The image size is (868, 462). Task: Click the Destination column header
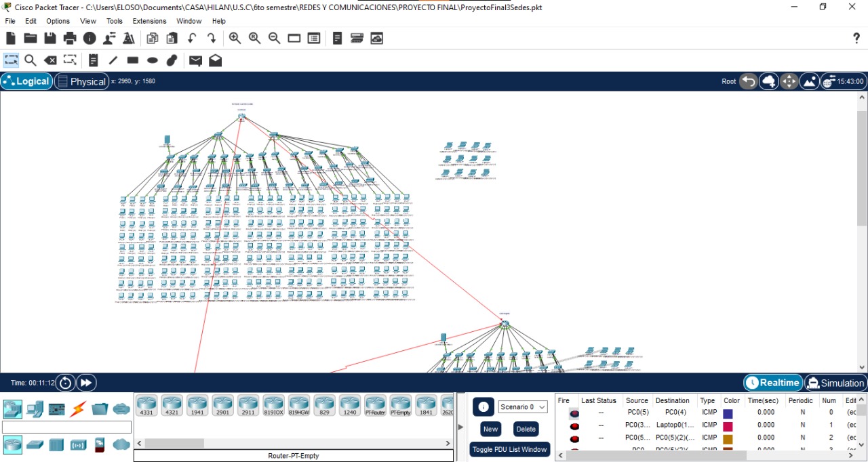click(673, 400)
